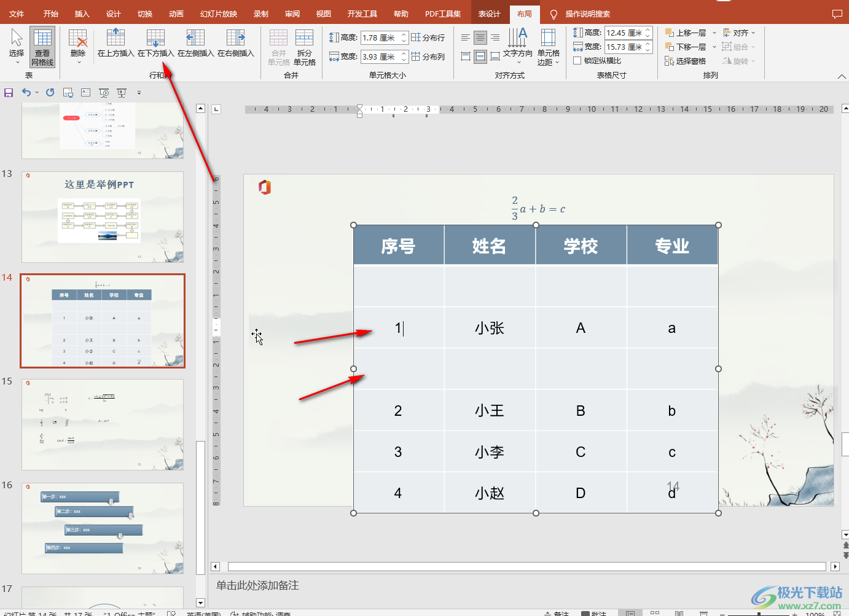This screenshot has width=849, height=616.
Task: Open the File menu tab
Action: [x=17, y=14]
